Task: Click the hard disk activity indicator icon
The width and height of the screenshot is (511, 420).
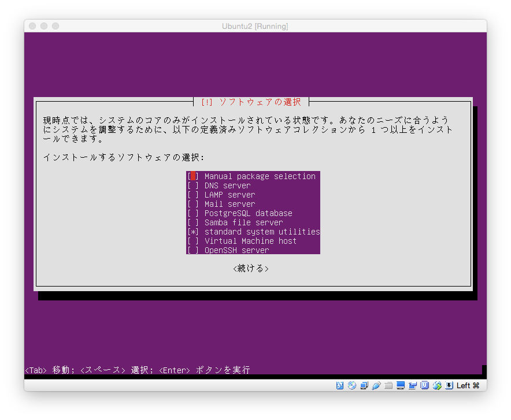Action: pyautogui.click(x=339, y=385)
